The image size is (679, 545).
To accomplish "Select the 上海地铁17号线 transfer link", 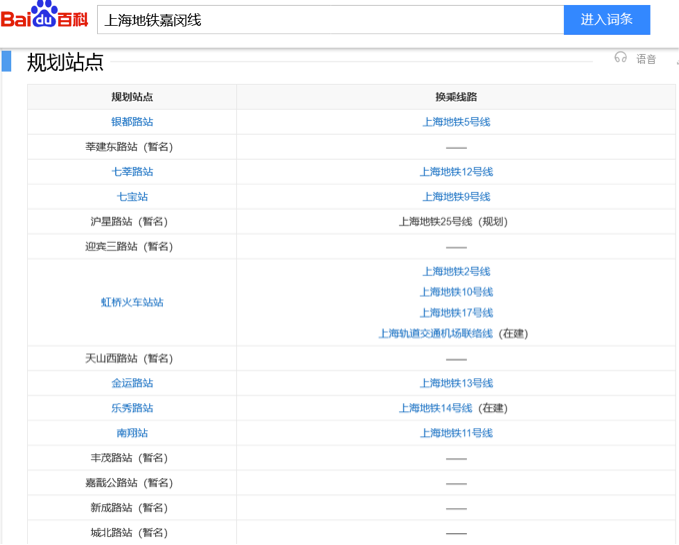I will pos(456,313).
